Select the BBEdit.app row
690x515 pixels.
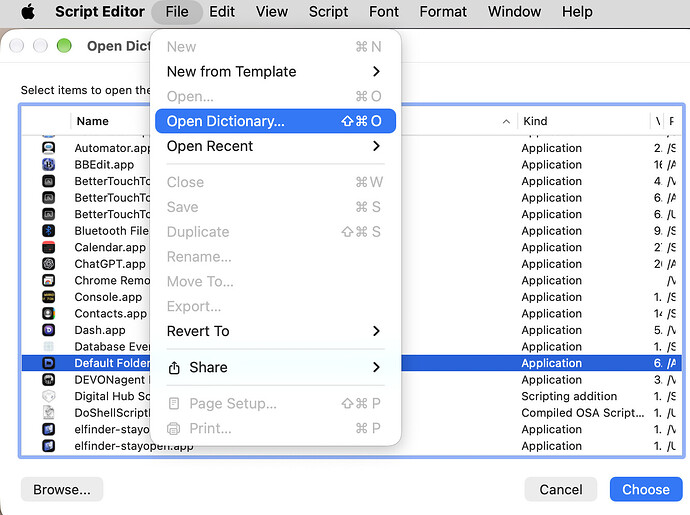(x=351, y=165)
